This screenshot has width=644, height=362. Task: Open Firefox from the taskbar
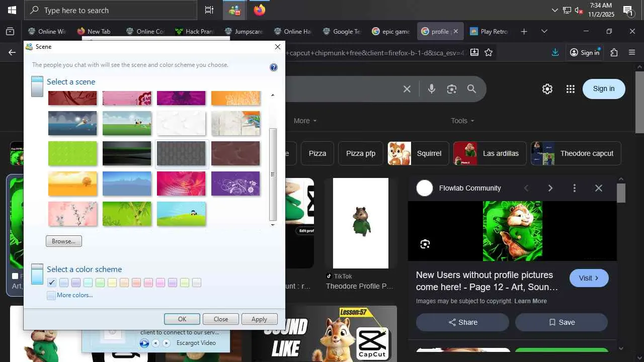(260, 10)
